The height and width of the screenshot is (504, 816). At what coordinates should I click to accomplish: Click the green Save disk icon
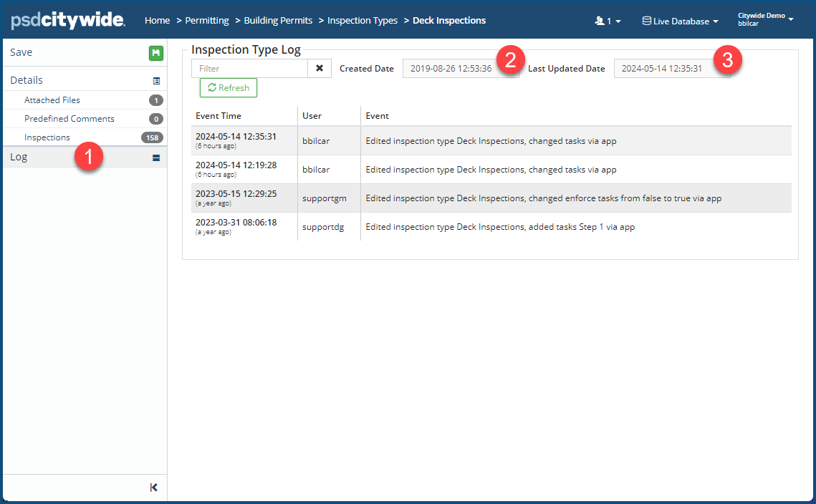[x=155, y=52]
